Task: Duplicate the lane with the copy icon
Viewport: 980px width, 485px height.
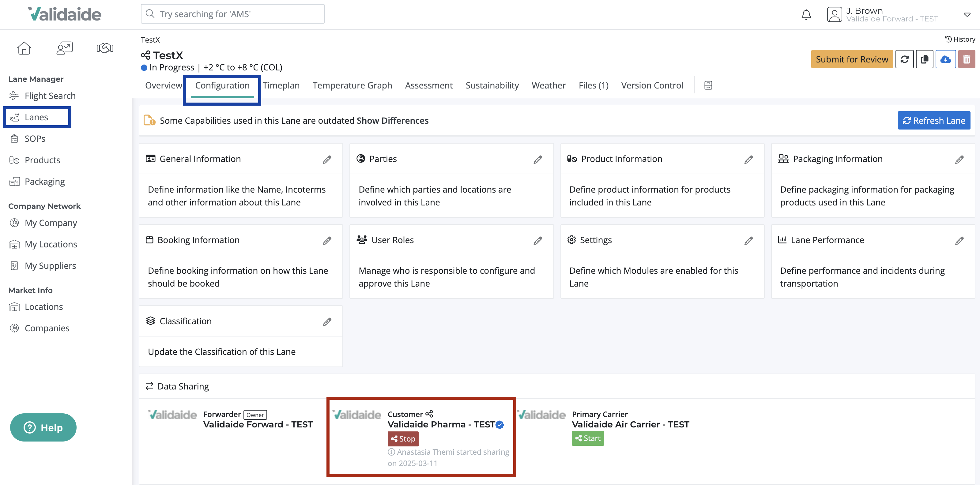Action: (x=925, y=59)
